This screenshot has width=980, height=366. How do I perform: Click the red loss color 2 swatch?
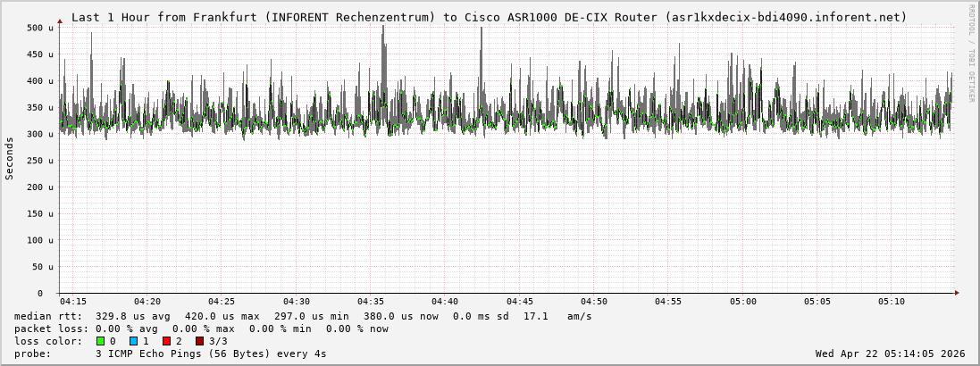[x=166, y=341]
